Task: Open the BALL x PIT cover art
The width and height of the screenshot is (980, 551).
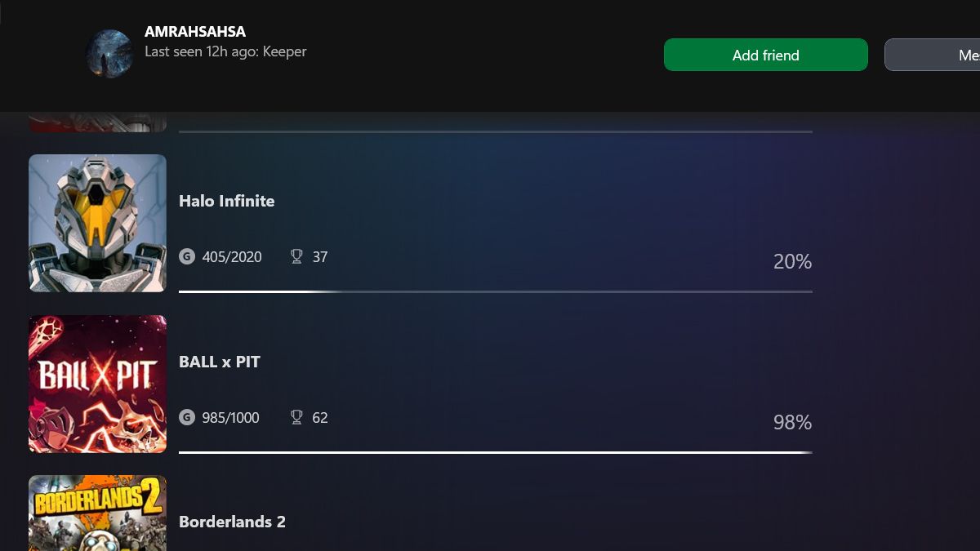Action: tap(97, 384)
